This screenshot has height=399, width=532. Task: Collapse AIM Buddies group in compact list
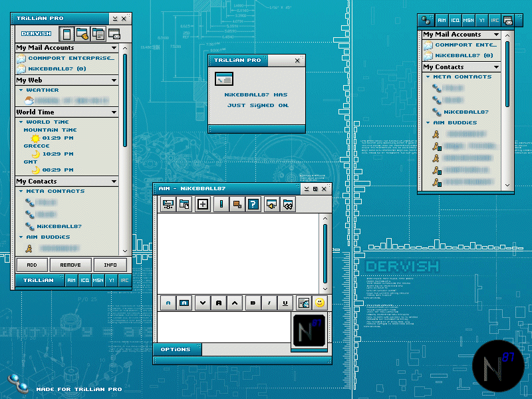click(x=428, y=123)
